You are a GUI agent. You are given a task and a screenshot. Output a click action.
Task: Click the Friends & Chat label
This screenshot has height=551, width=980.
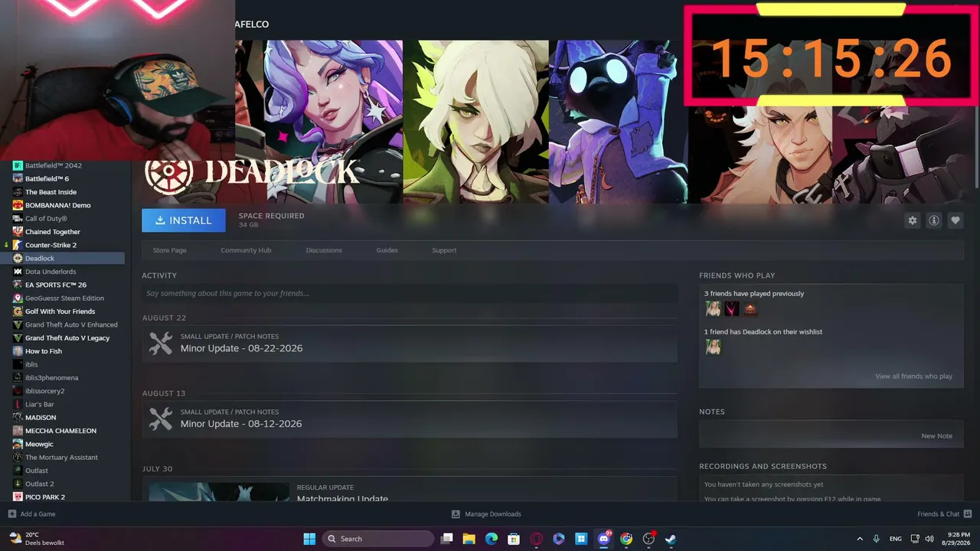[x=939, y=514]
